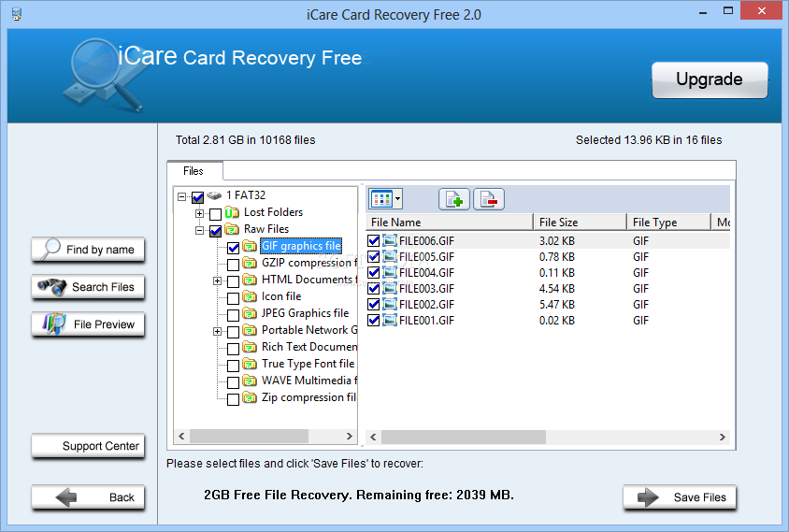This screenshot has width=789, height=532.
Task: Expand the HTML Documents tree node
Action: pyautogui.click(x=218, y=280)
